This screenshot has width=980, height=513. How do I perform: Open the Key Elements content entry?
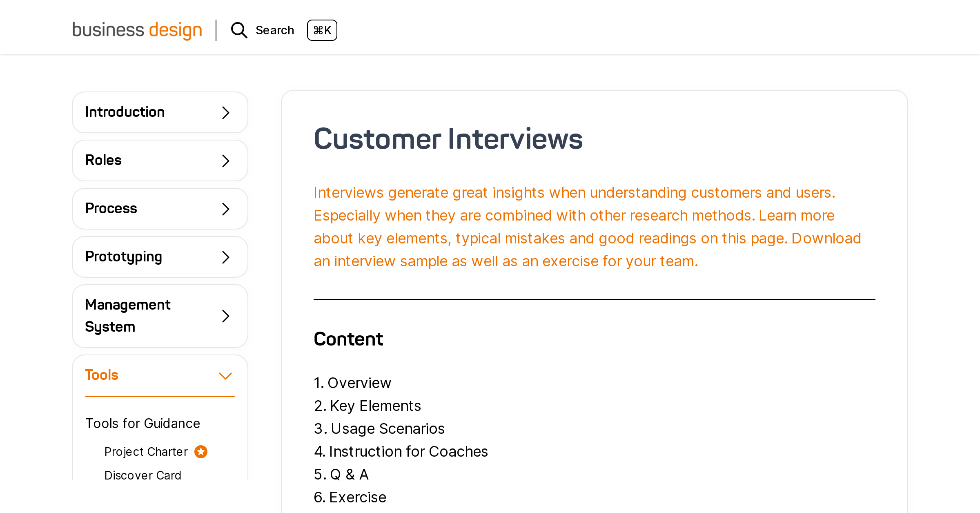pyautogui.click(x=375, y=406)
